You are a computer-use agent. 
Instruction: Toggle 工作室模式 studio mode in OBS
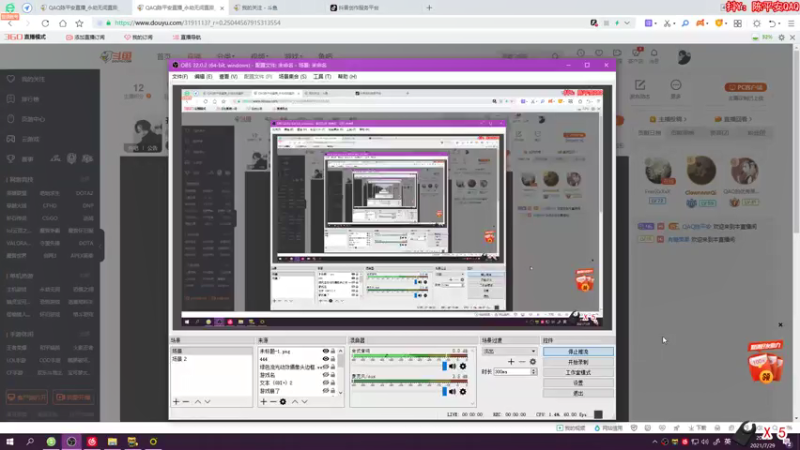578,372
